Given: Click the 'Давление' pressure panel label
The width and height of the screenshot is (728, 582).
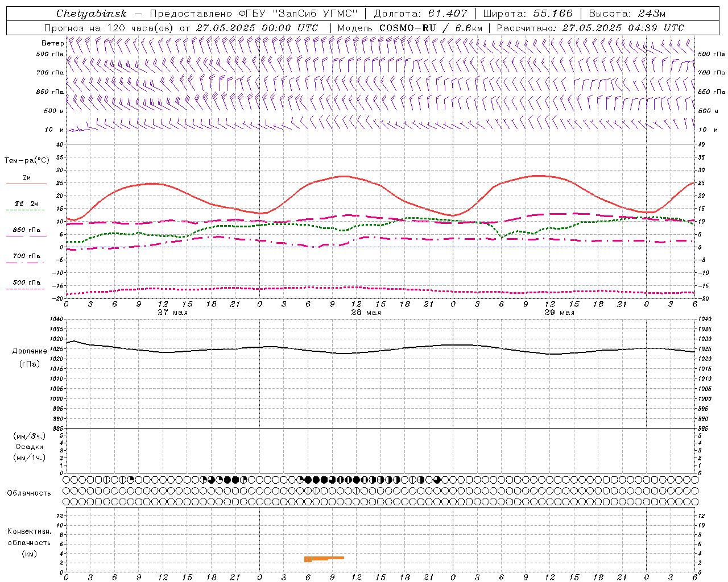Looking at the screenshot, I should 30,351.
